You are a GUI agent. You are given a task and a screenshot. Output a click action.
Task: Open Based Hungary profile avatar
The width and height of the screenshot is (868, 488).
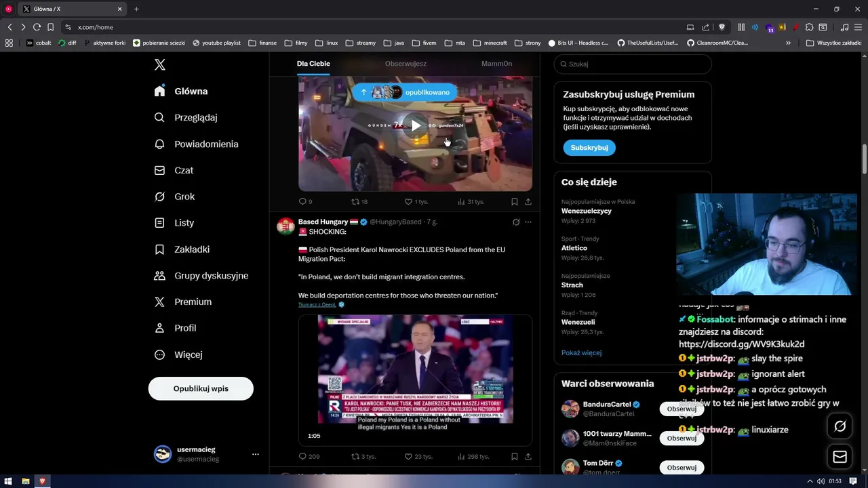285,226
